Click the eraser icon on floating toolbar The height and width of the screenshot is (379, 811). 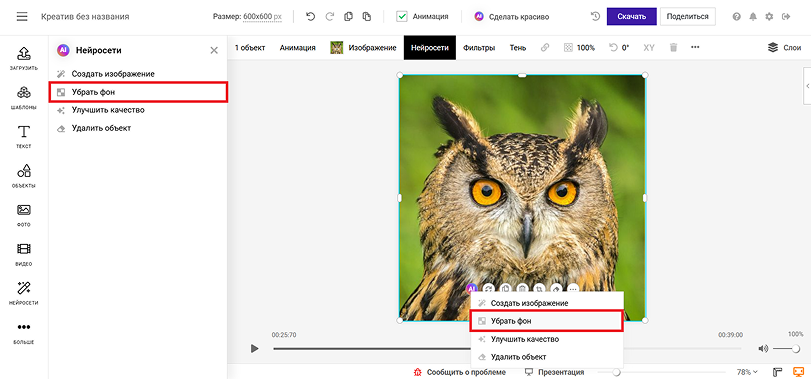pos(556,289)
